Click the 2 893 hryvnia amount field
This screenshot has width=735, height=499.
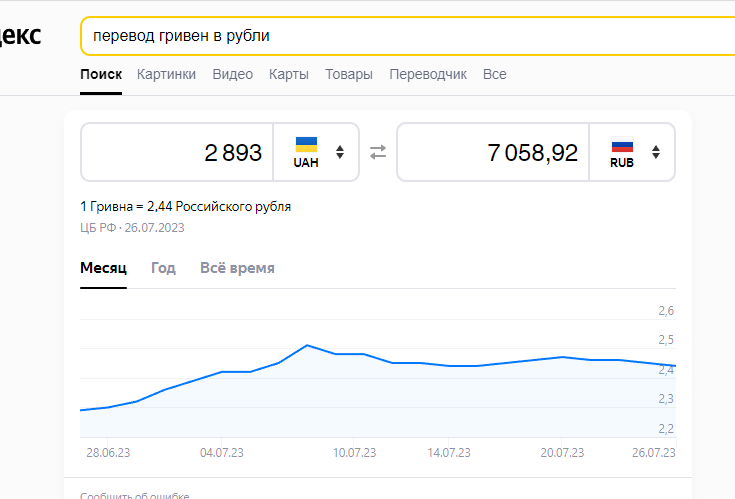pyautogui.click(x=177, y=152)
